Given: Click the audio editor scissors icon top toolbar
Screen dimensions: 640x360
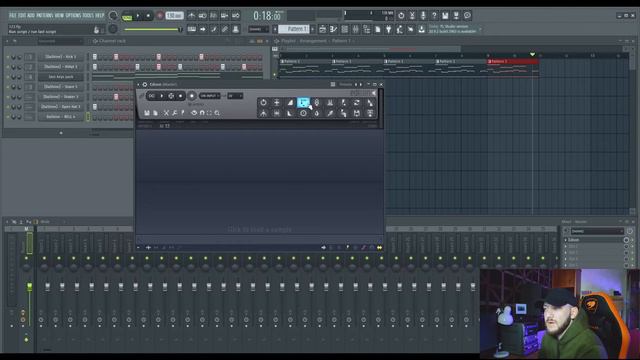Looking at the screenshot, I should click(x=412, y=16).
